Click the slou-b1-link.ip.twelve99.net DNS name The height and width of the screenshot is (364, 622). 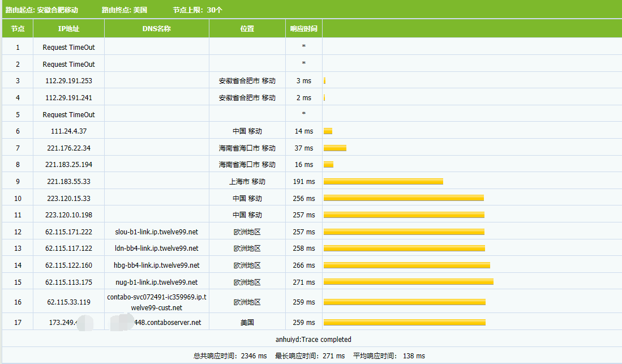[156, 232]
